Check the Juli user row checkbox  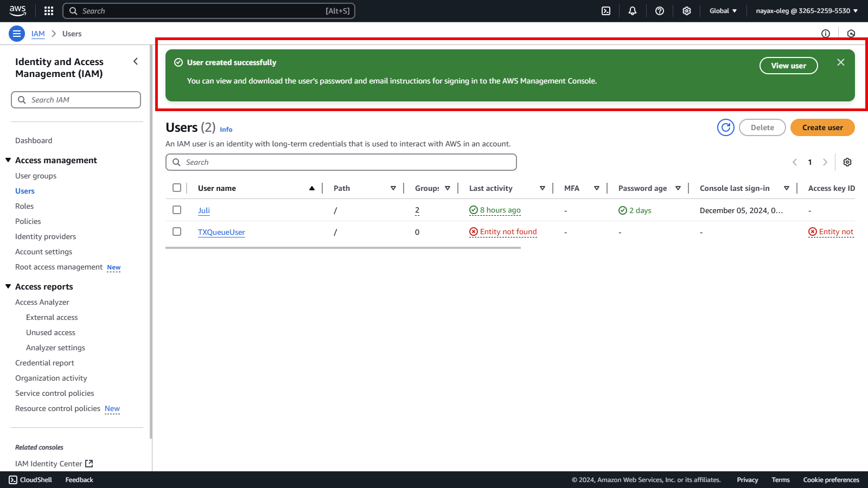(177, 210)
